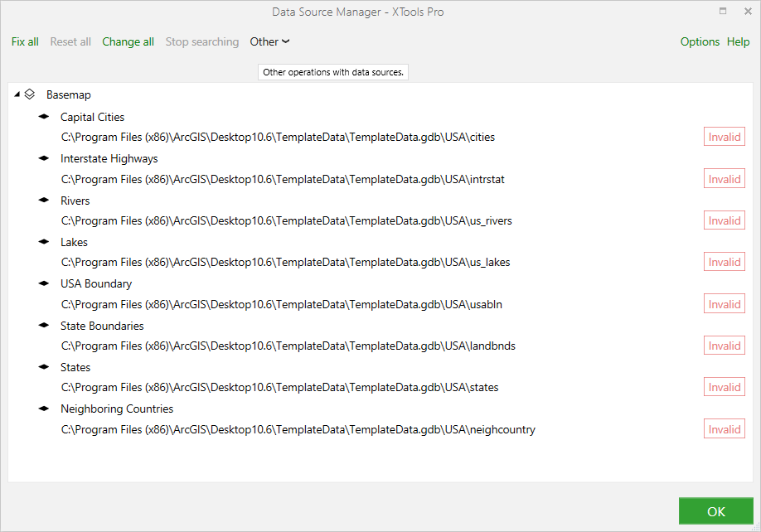This screenshot has height=532, width=761.
Task: Click the Neighboring Countries layer icon
Action: coord(44,409)
